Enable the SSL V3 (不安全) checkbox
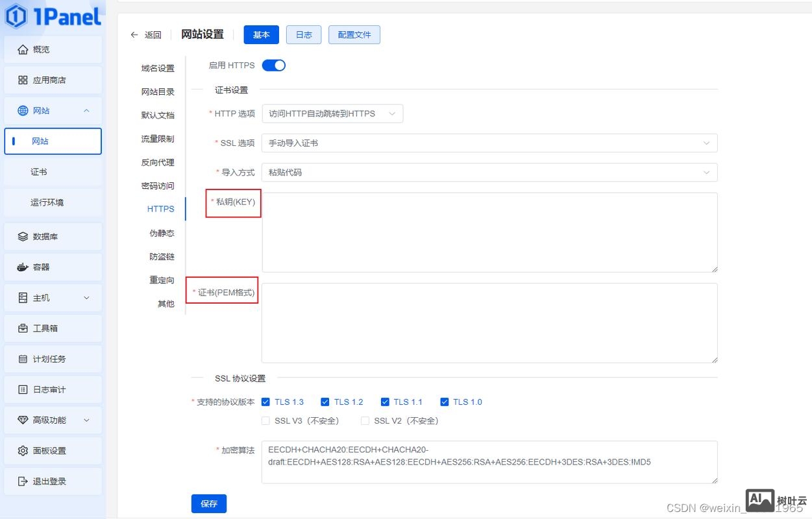 pyautogui.click(x=265, y=420)
